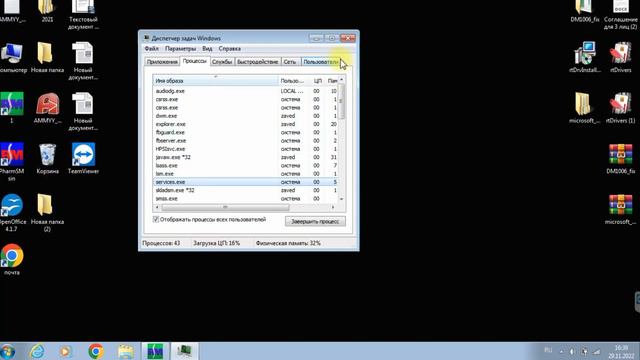Open the DM1006_fix WinRAR archive icon
640x360 pixels.
pyautogui.click(x=620, y=158)
